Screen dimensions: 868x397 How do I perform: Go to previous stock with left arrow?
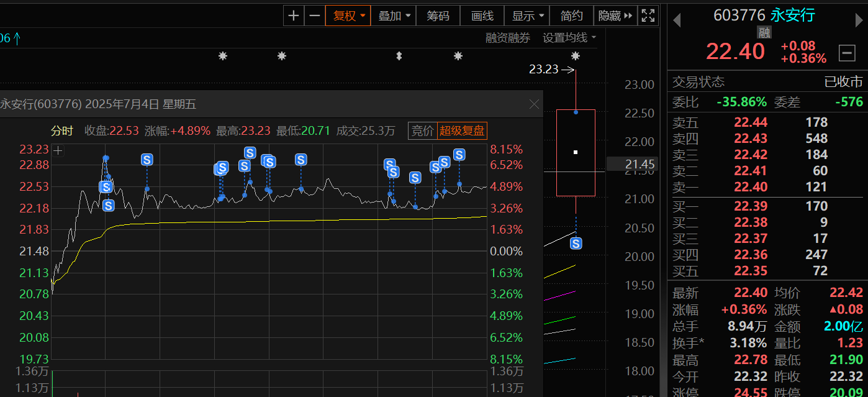[x=677, y=21]
